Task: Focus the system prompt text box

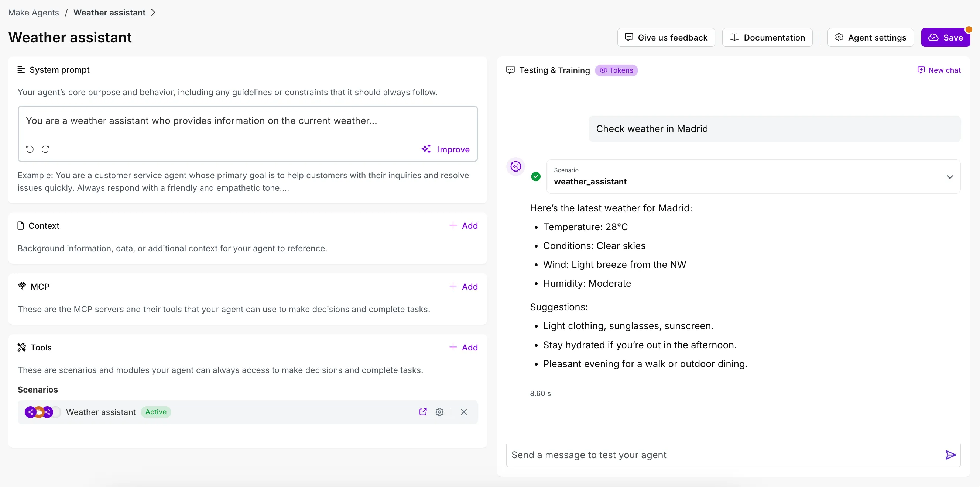Action: tap(248, 134)
